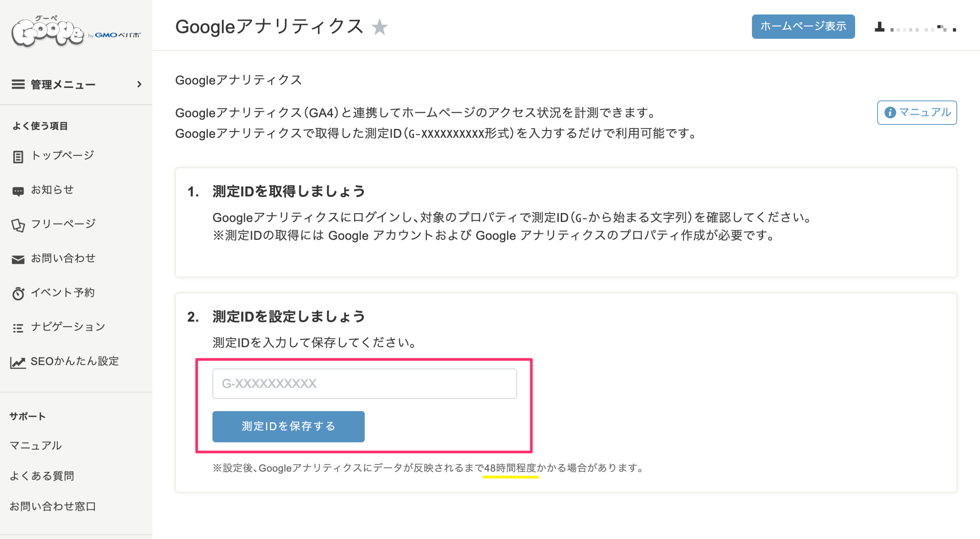Click the ホームページ表示 button
The image size is (980, 539).
pyautogui.click(x=803, y=26)
